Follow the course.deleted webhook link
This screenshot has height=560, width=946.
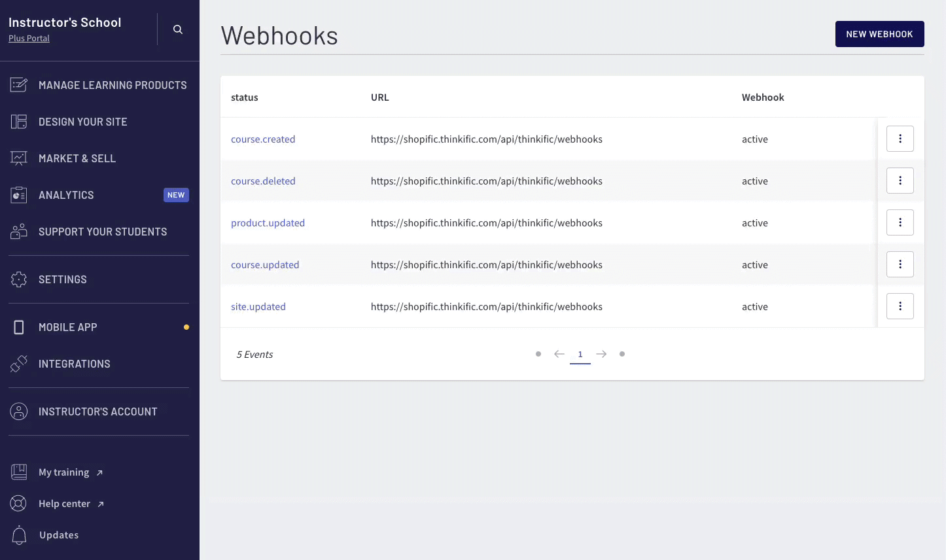263,181
